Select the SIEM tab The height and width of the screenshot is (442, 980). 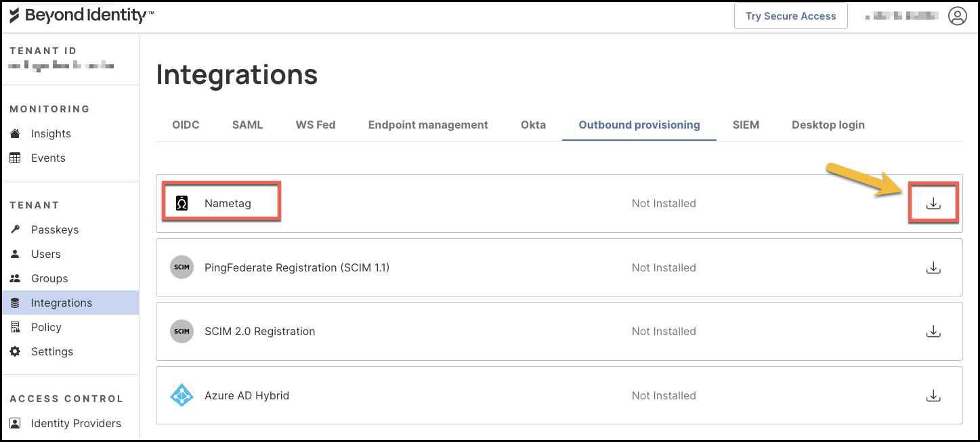coord(746,125)
